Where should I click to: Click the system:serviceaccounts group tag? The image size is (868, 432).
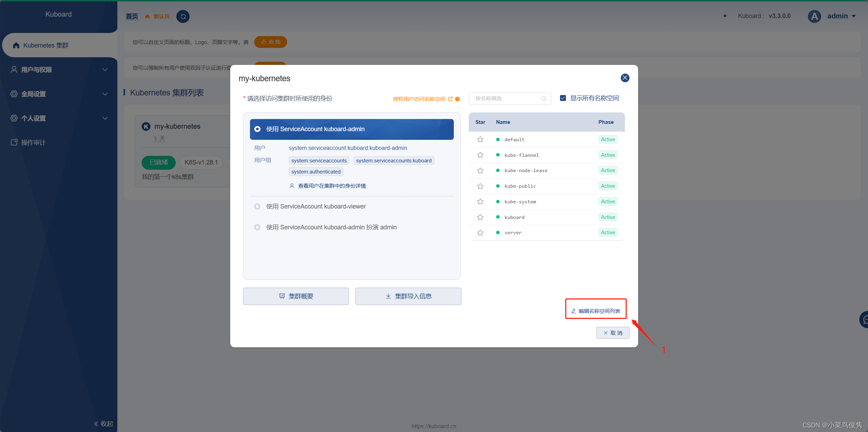[319, 161]
